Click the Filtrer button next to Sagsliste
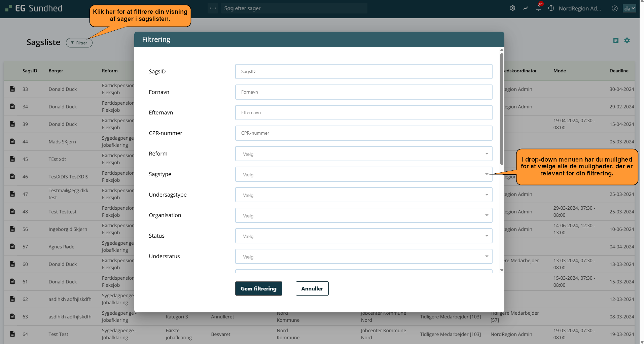The height and width of the screenshot is (344, 644). [x=79, y=43]
